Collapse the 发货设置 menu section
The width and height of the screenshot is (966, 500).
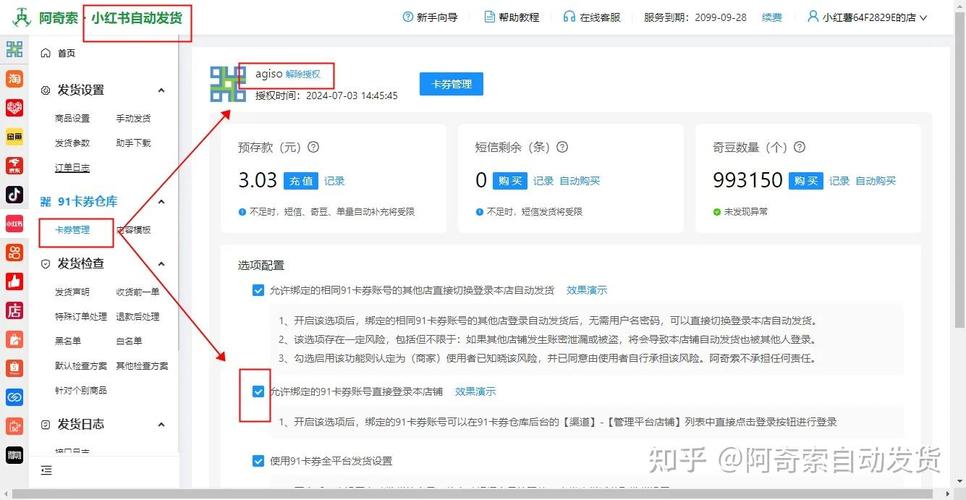(x=162, y=90)
